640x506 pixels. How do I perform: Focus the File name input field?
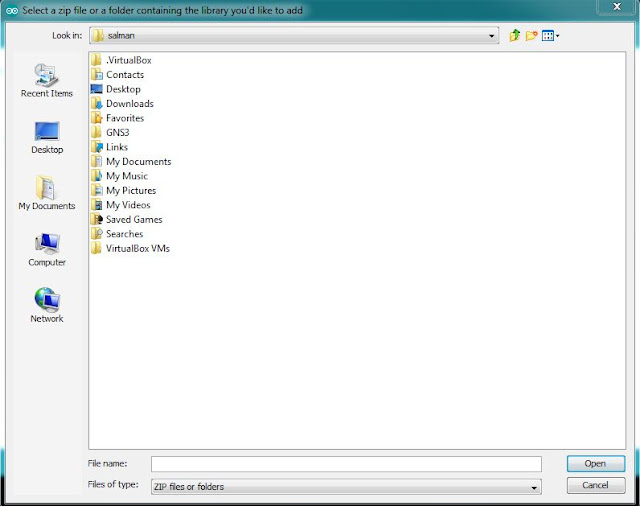pos(346,464)
